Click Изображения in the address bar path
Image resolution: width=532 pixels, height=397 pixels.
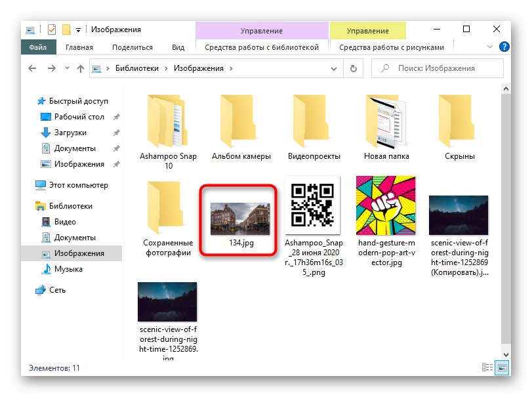(x=199, y=68)
